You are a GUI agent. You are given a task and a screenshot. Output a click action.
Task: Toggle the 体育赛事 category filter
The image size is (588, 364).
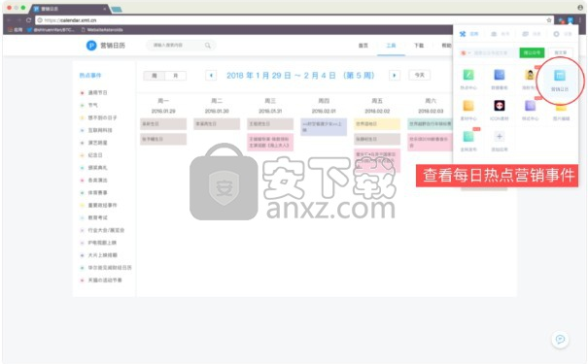click(x=93, y=192)
